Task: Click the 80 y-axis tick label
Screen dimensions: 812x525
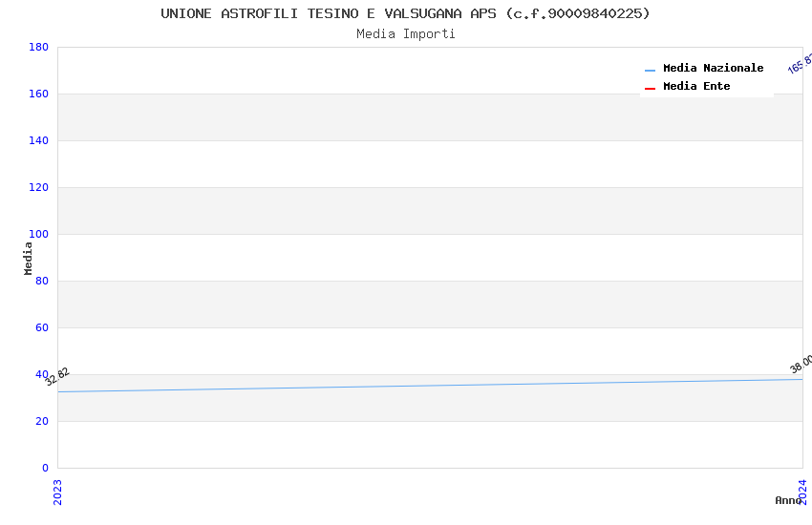Action: click(42, 281)
